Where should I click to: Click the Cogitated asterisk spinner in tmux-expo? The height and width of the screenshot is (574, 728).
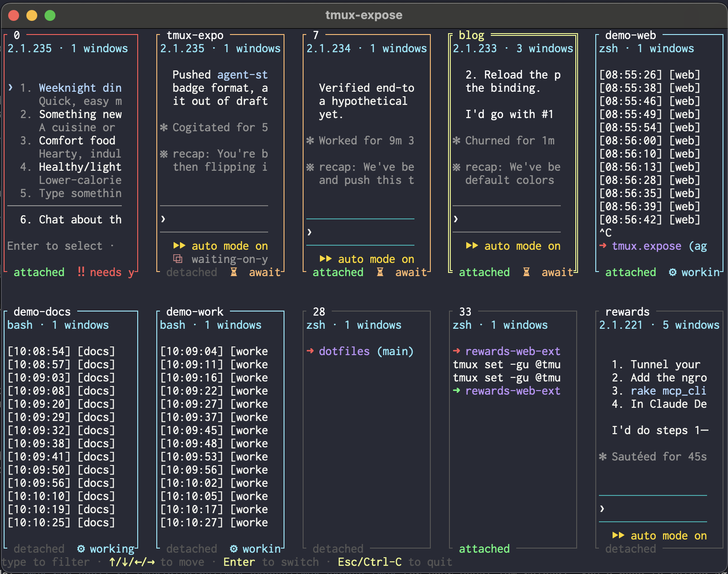point(164,127)
